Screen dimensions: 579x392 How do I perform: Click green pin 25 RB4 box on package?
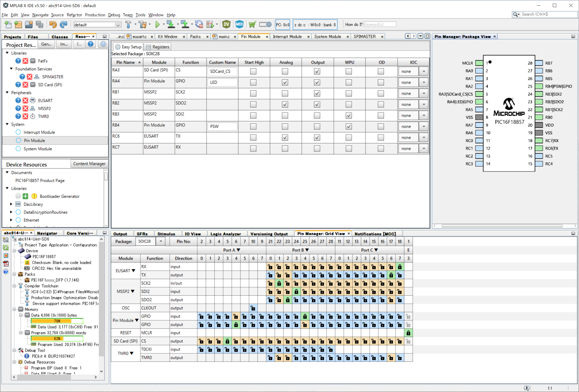click(539, 86)
